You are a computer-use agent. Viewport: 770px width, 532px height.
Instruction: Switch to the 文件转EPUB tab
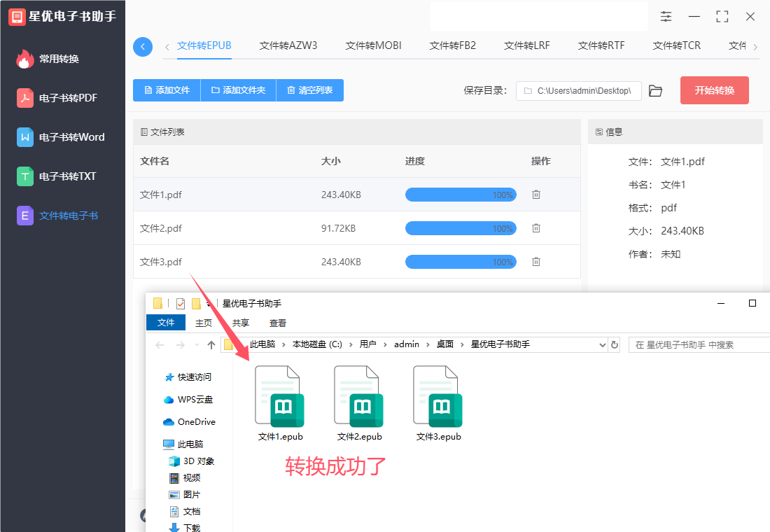point(204,45)
